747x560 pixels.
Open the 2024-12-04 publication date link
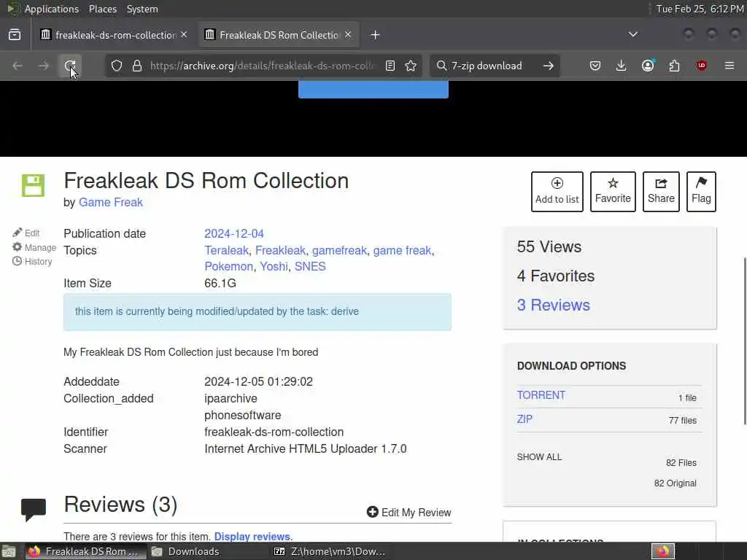coord(234,234)
